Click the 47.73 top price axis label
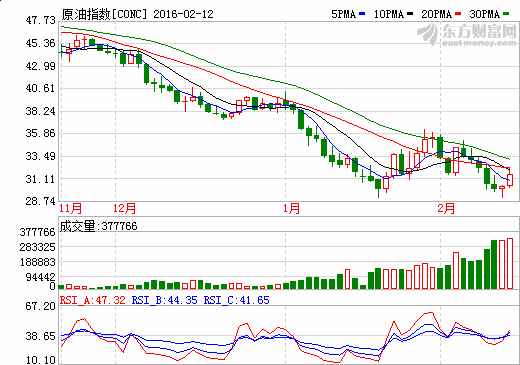Image resolution: width=520 pixels, height=365 pixels. (x=41, y=20)
